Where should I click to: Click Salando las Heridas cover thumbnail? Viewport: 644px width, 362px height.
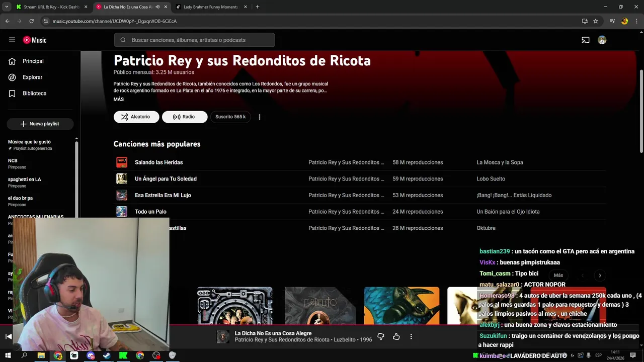(122, 162)
